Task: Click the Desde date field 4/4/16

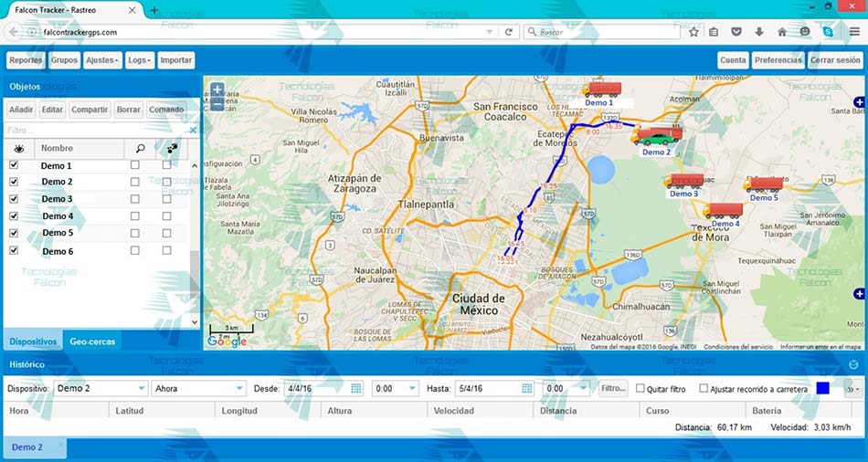Action: coord(317,388)
